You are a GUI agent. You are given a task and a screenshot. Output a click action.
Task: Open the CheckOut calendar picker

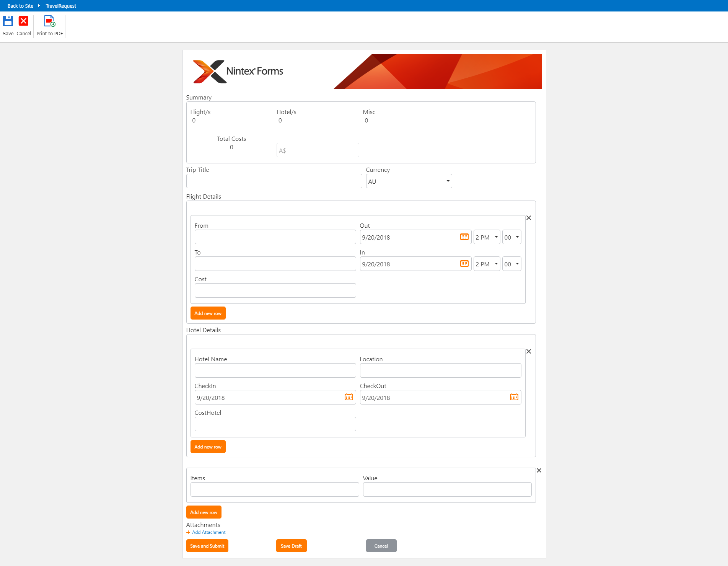pos(514,397)
